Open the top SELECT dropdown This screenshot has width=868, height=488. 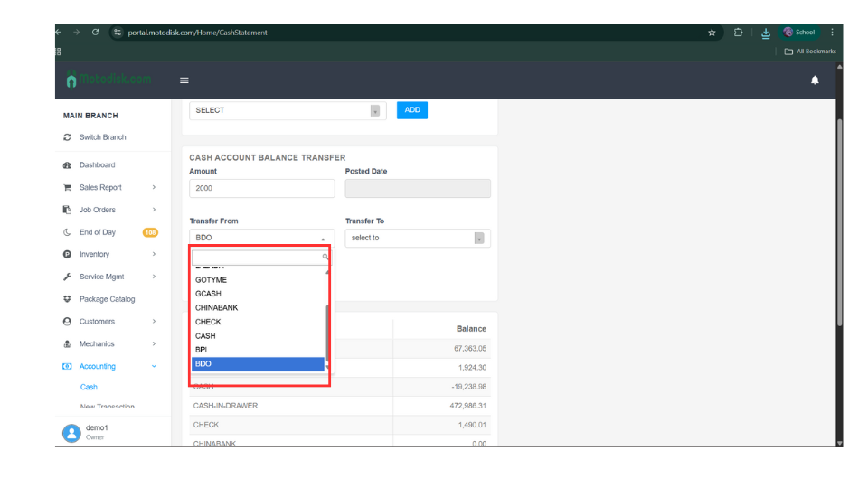coord(287,110)
